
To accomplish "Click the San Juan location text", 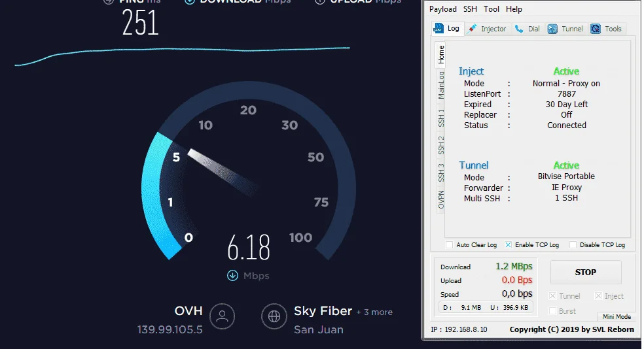I will point(319,330).
